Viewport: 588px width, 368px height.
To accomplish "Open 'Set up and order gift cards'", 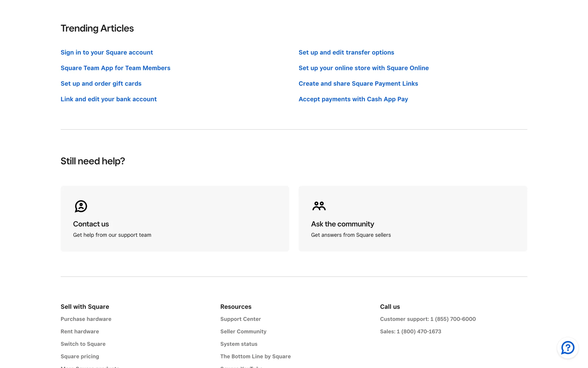I will point(101,84).
